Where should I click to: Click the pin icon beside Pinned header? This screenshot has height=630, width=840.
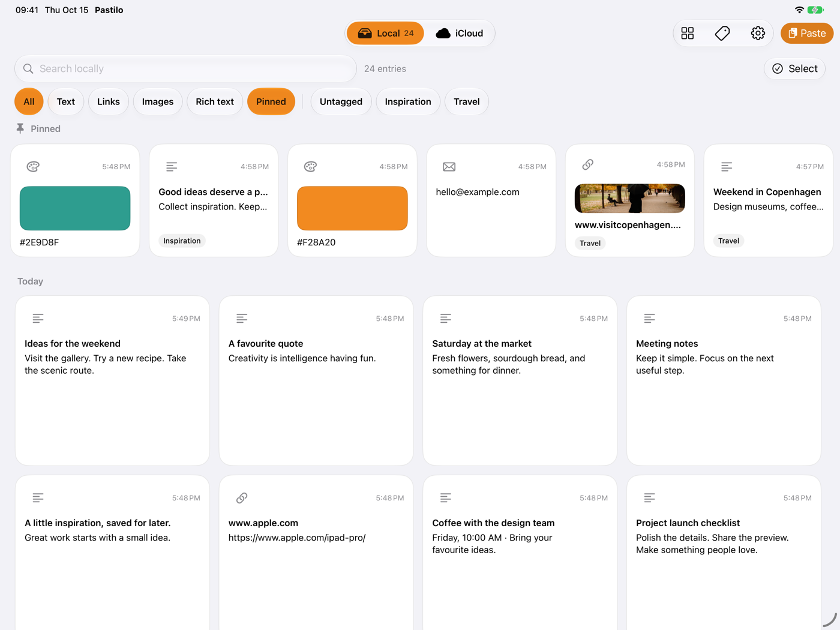[20, 129]
